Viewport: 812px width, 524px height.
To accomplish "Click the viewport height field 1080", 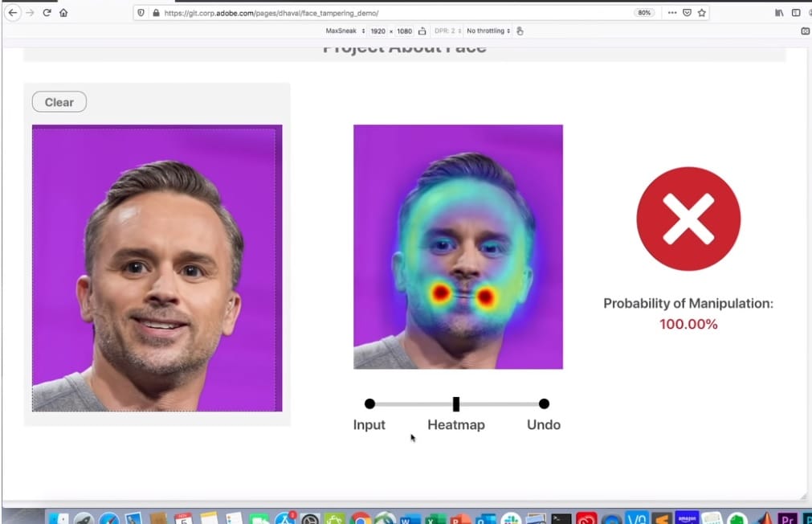I will point(405,31).
